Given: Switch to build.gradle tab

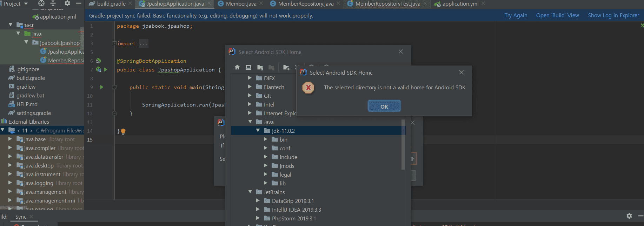Looking at the screenshot, I should point(111,4).
